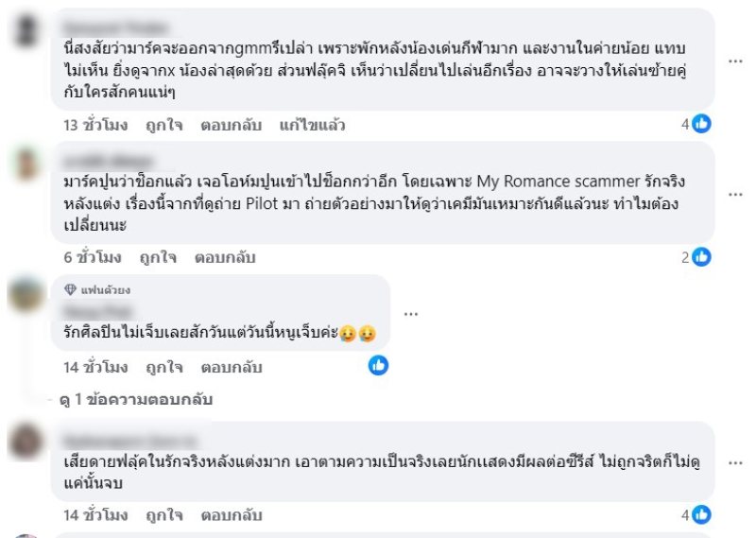Open the three-dot options menu for the My Romance scammer comment
The image size is (756, 538).
735,193
